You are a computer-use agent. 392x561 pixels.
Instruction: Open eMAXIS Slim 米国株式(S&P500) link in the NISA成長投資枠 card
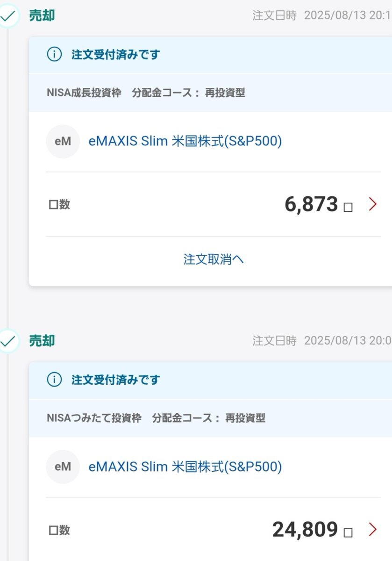185,142
